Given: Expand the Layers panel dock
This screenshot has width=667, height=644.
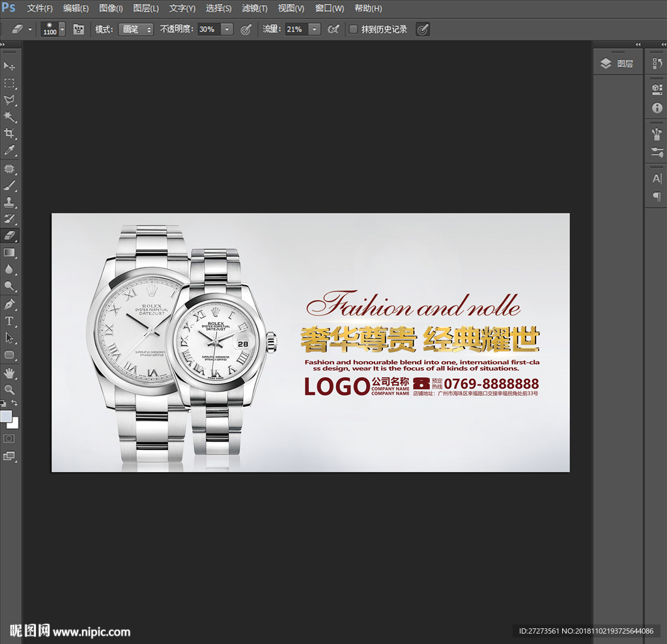Looking at the screenshot, I should tap(638, 44).
